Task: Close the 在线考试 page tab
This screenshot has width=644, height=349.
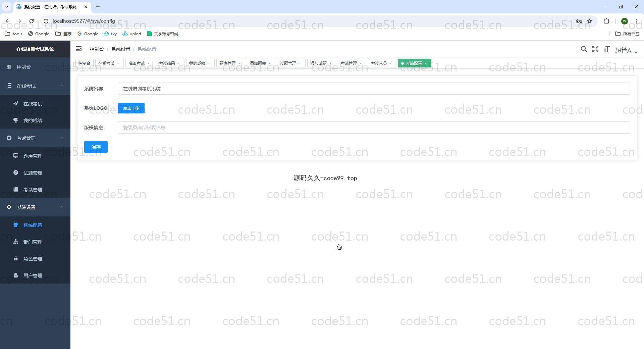Action: [118, 63]
